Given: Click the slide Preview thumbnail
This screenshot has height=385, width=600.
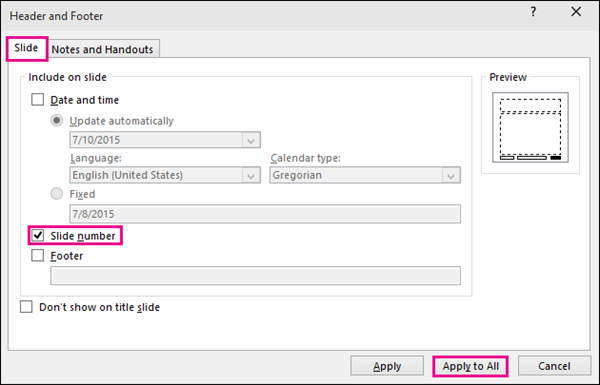Looking at the screenshot, I should [530, 127].
